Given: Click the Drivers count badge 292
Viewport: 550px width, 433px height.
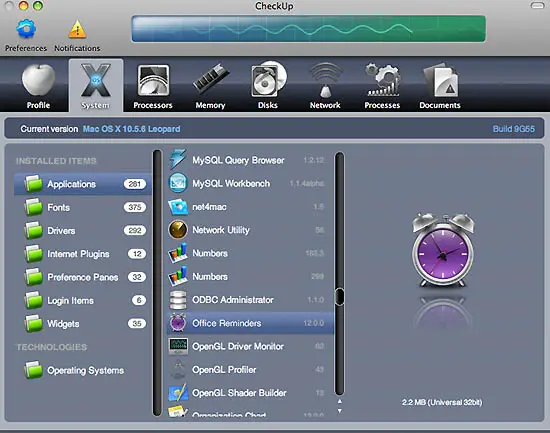Looking at the screenshot, I should click(135, 231).
